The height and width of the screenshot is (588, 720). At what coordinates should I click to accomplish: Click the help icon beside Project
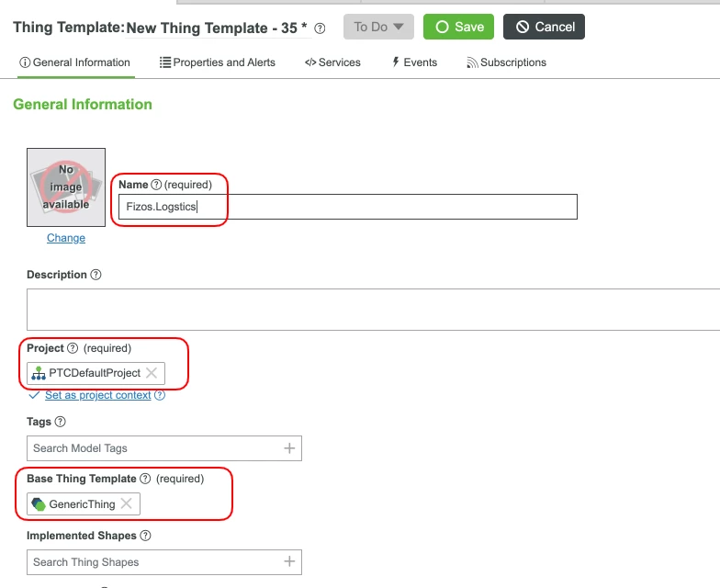point(73,348)
